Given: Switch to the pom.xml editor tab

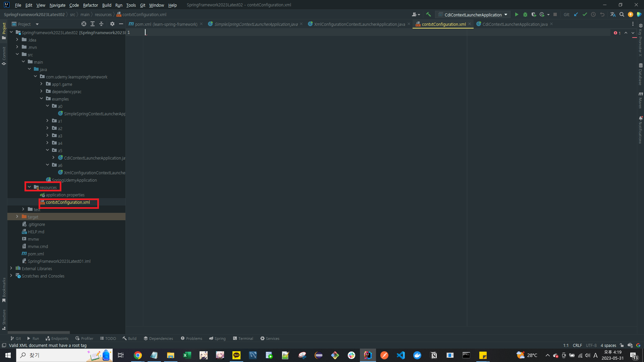Looking at the screenshot, I should pos(164,24).
